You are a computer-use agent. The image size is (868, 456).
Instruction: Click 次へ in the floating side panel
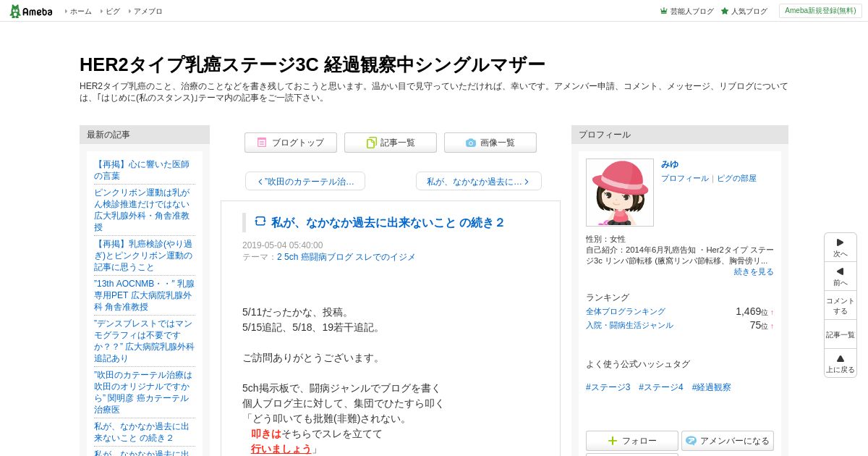pyautogui.click(x=841, y=248)
